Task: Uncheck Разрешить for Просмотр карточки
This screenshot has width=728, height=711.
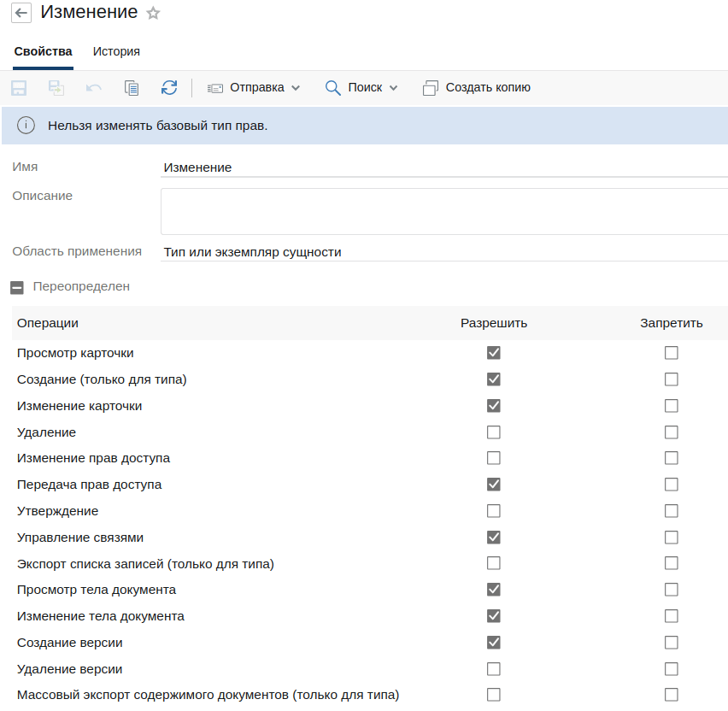Action: click(x=494, y=353)
